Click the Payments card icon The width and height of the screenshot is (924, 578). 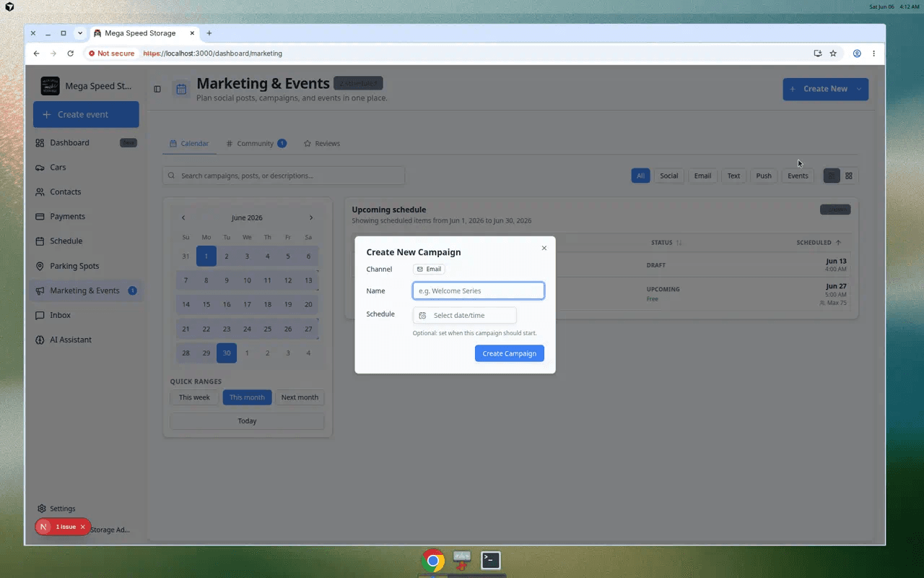(40, 217)
